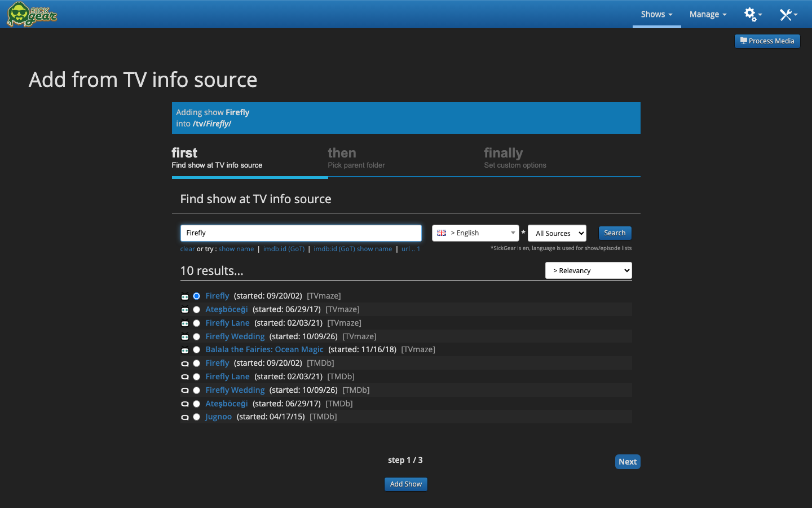Click TMDb icon beside Firefly Lane TMDb
The width and height of the screenshot is (812, 508).
pos(184,377)
